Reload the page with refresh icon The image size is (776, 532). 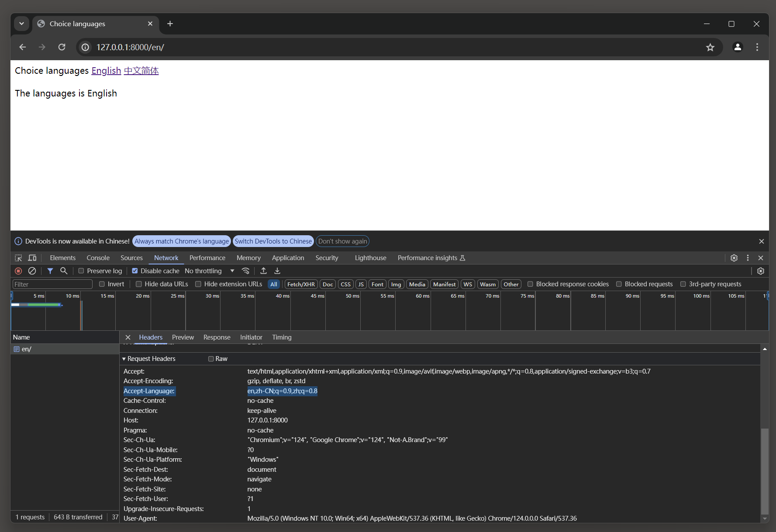pyautogui.click(x=62, y=47)
